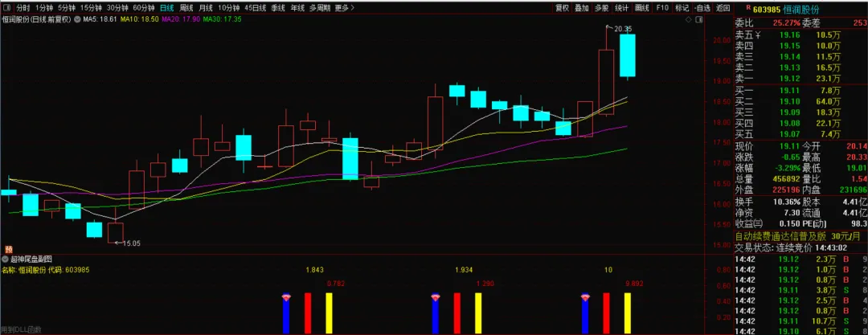
Task: Click the 卖一 price 19.12
Action: coord(789,78)
